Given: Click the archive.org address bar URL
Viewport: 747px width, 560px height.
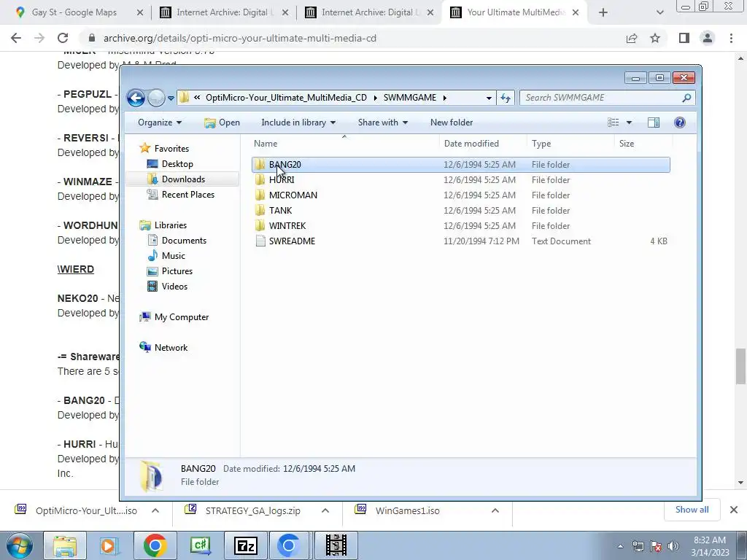Looking at the screenshot, I should (x=239, y=38).
